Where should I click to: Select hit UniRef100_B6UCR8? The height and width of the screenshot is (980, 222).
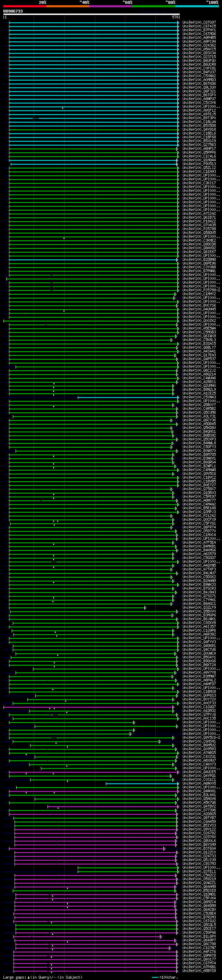pos(199,64)
